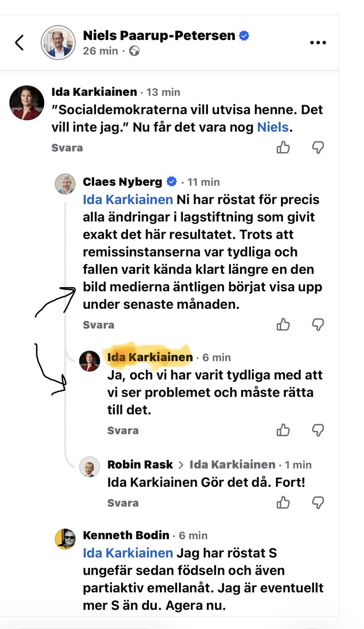This screenshot has height=629, width=364.
Task: Open Niels Paarup-Petersen's profile picture
Action: (58, 42)
